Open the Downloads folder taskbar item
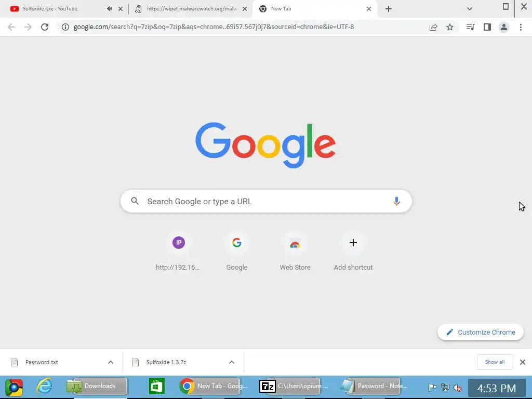The image size is (532, 399). pos(96,386)
